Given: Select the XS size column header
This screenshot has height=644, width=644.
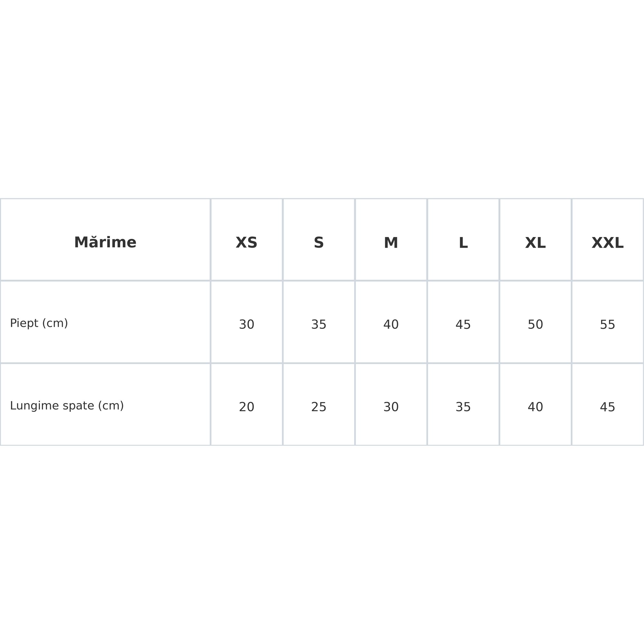Looking at the screenshot, I should pyautogui.click(x=246, y=242).
